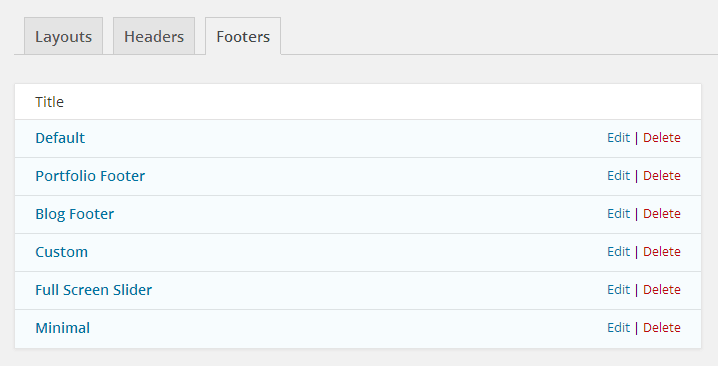Edit the Custom footer entry
Viewport: 718px width, 366px height.
[618, 251]
